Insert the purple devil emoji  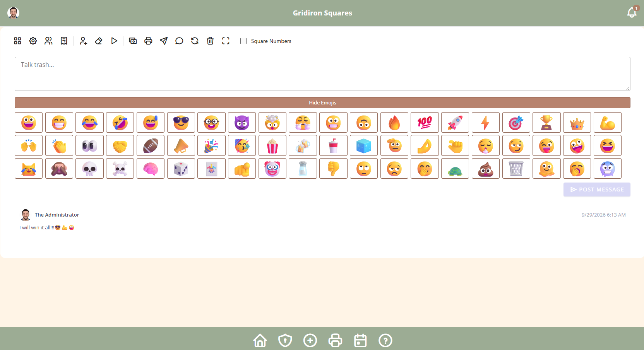[242, 123]
